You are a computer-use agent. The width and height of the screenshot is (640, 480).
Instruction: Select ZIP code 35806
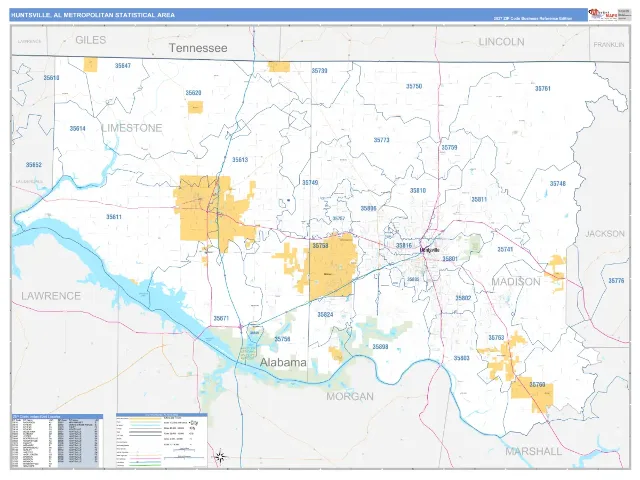click(x=369, y=208)
